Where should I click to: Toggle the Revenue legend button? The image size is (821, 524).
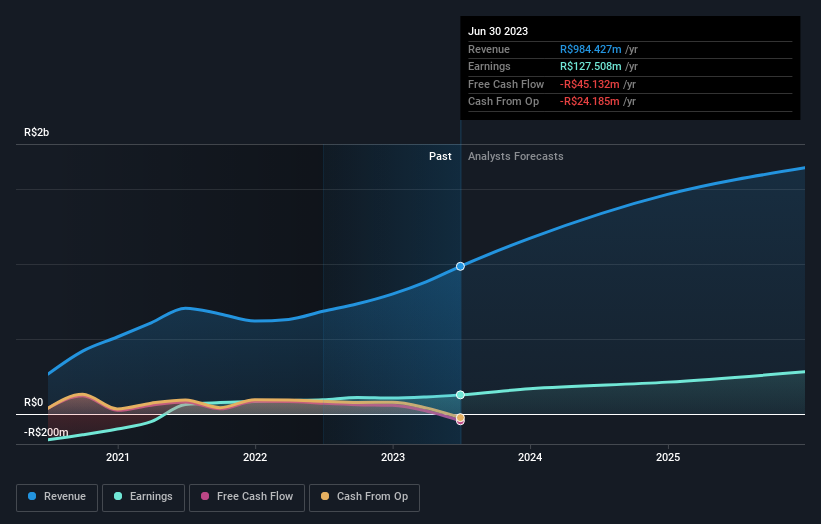(x=57, y=497)
